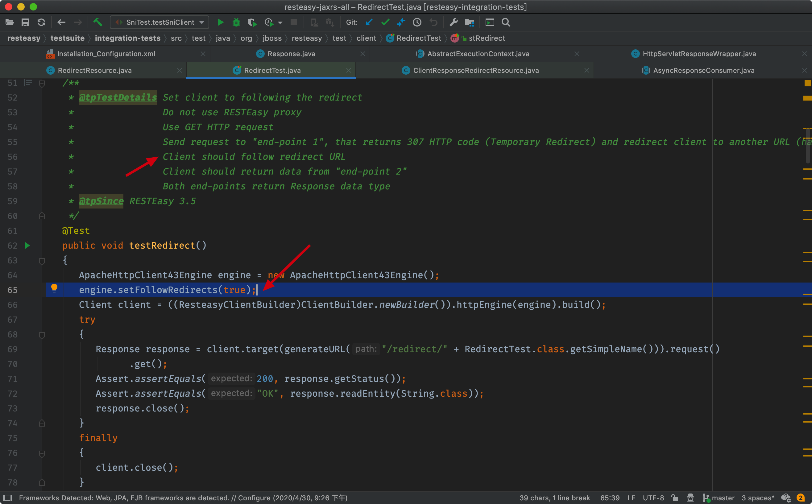This screenshot has height=504, width=812.
Task: Click the gutter run arrow for testRedirect
Action: 27,246
